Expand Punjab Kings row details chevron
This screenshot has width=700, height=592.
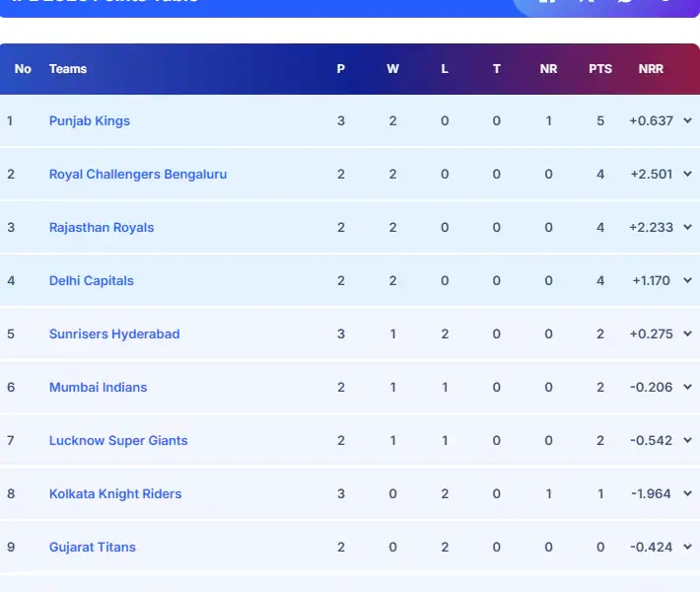(x=687, y=121)
